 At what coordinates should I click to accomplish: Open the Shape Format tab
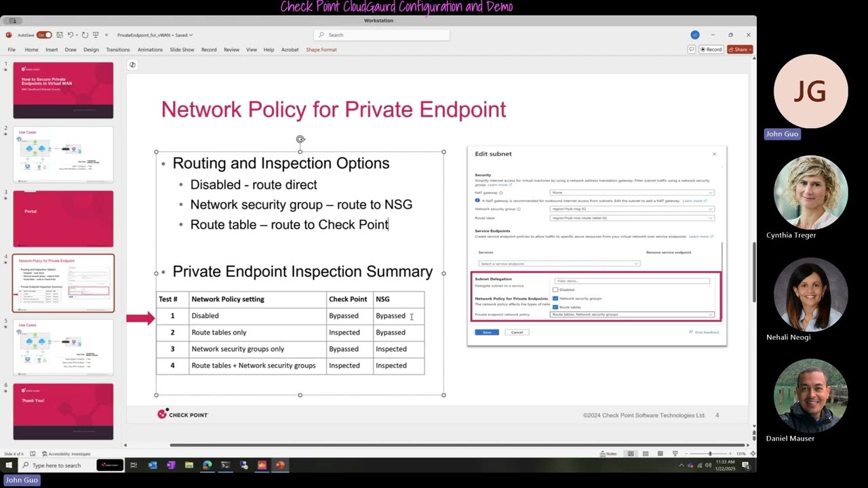point(321,49)
